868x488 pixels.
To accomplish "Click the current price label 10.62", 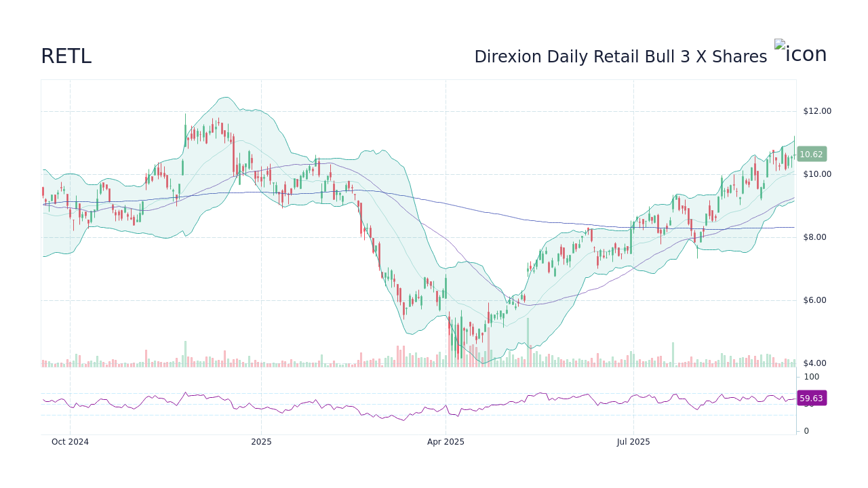I will 811,155.
